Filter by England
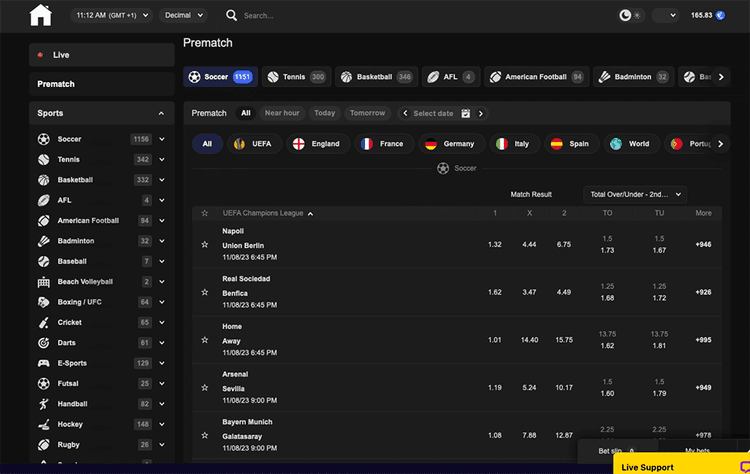This screenshot has height=474, width=750. click(x=318, y=144)
